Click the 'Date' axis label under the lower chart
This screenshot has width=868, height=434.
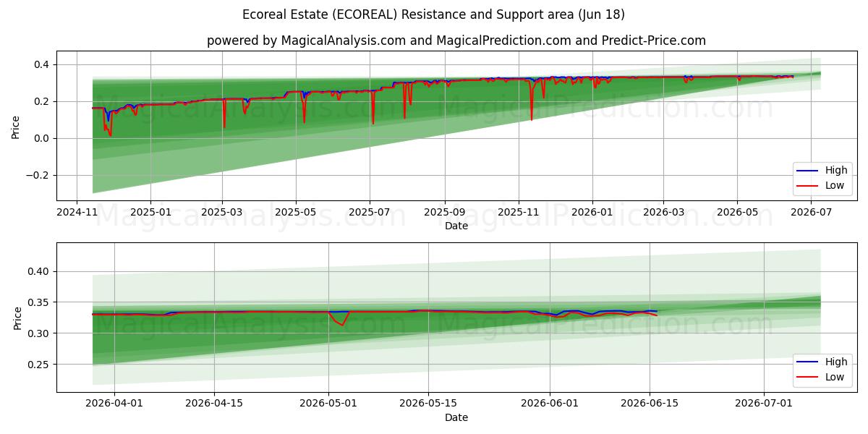[x=456, y=417]
